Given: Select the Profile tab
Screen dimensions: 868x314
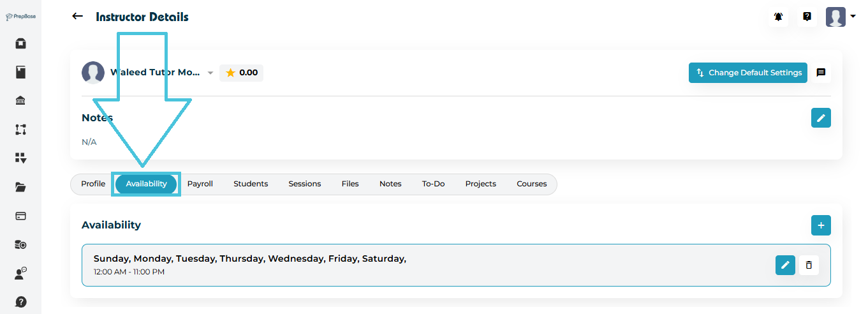Looking at the screenshot, I should 93,184.
